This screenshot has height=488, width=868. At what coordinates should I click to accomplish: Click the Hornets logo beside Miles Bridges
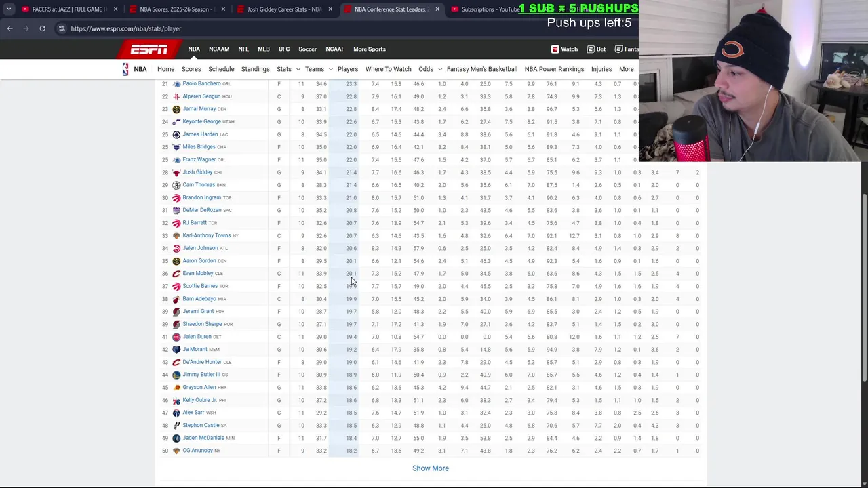(x=176, y=147)
